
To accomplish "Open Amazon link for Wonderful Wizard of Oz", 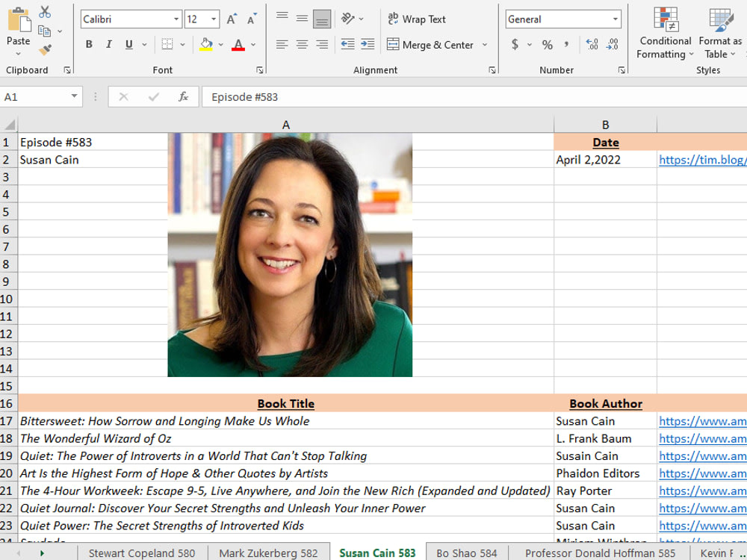I will (702, 438).
